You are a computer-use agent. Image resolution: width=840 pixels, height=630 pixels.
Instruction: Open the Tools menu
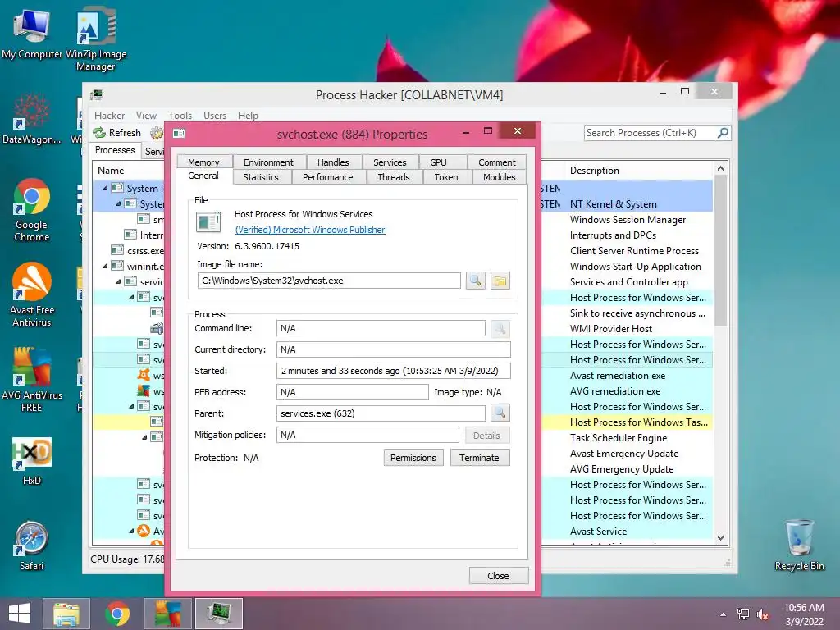click(x=180, y=115)
